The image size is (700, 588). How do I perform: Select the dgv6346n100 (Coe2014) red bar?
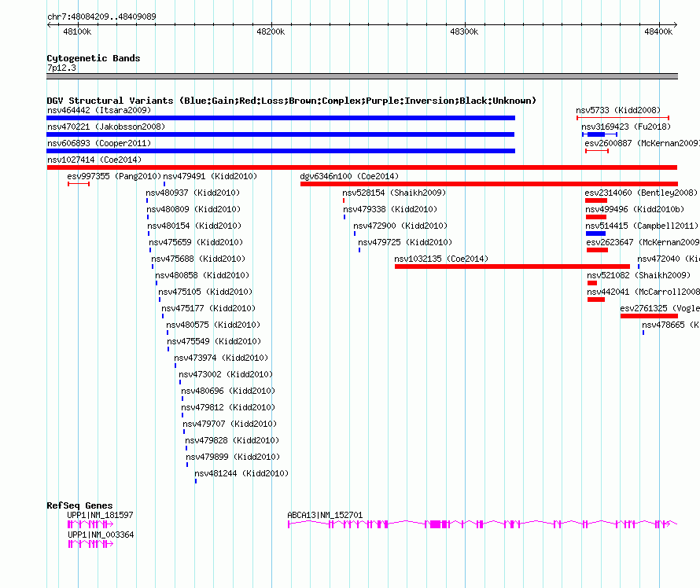489,184
